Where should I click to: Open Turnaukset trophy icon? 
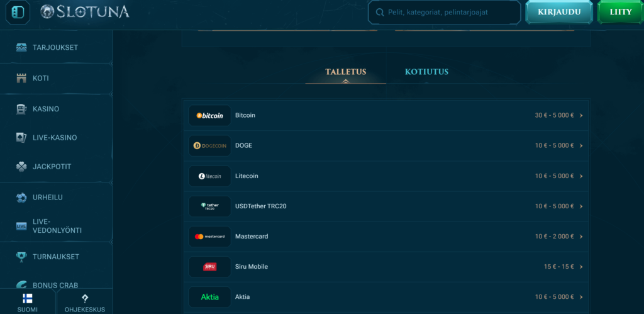point(21,257)
